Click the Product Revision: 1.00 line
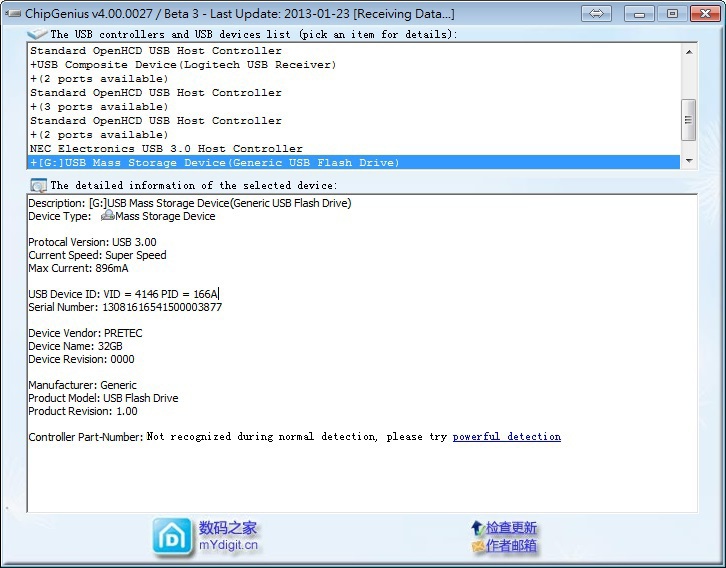Screen dimensions: 726x568 (83, 411)
